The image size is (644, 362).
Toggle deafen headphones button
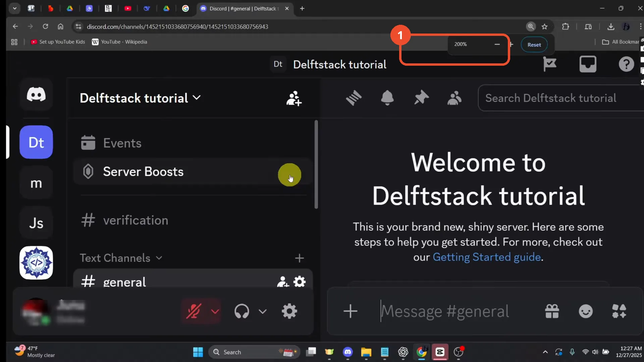click(241, 311)
